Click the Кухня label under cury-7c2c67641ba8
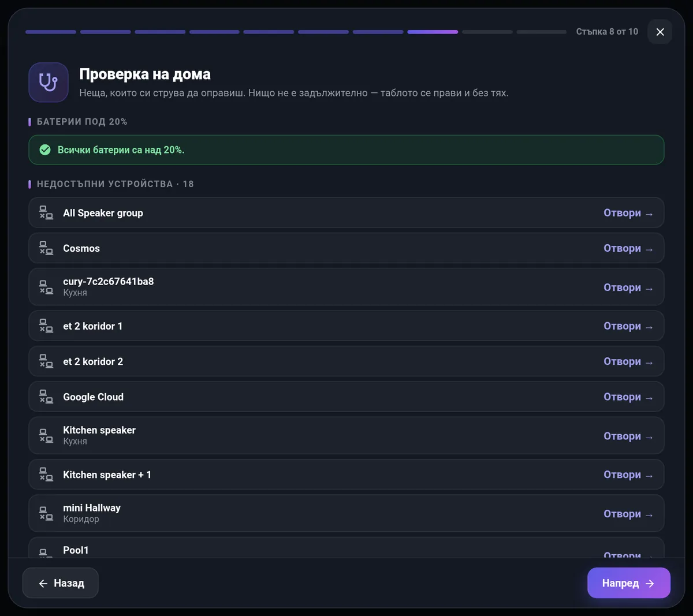Screen dimensions: 693x616 coord(75,293)
